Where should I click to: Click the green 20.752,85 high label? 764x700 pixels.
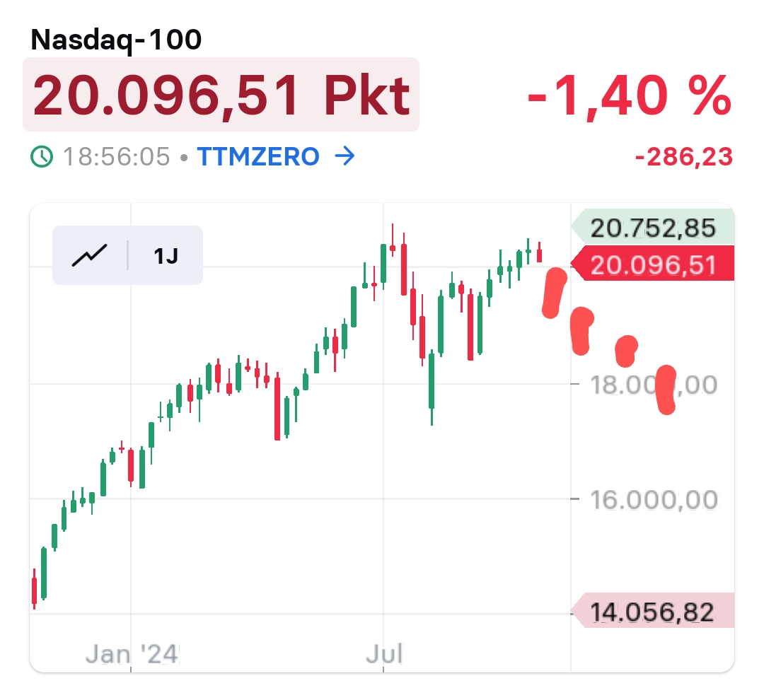[652, 228]
